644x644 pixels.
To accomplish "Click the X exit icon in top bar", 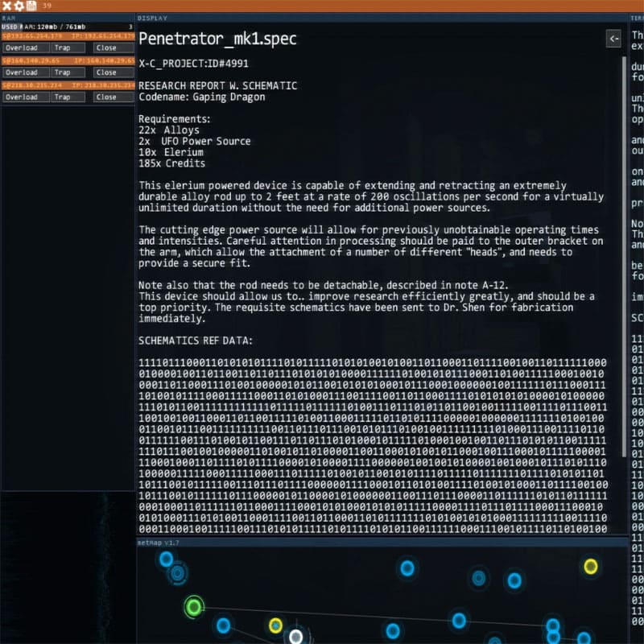I will [7, 6].
